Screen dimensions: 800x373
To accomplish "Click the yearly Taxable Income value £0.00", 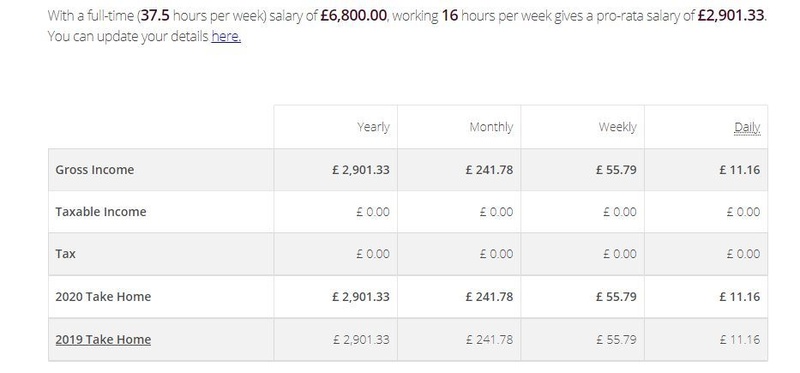I will coord(373,212).
